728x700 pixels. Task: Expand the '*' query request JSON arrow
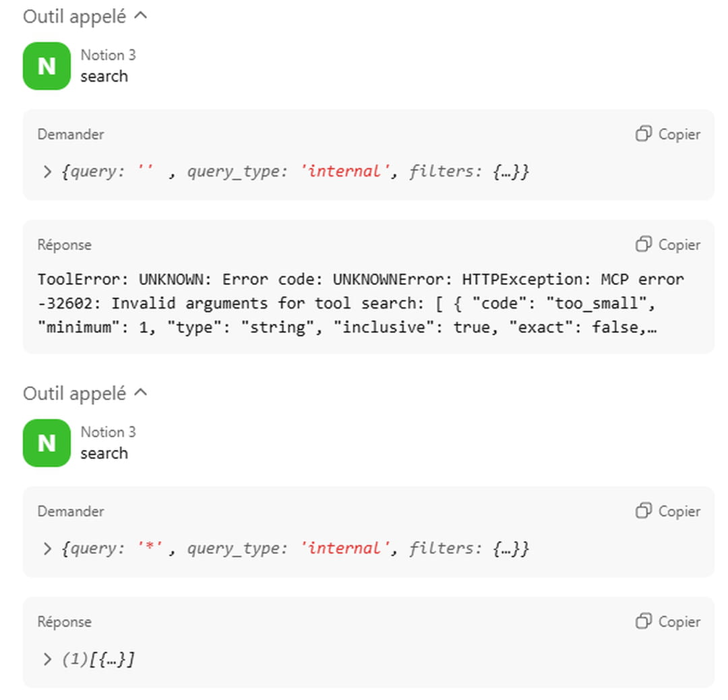click(47, 549)
